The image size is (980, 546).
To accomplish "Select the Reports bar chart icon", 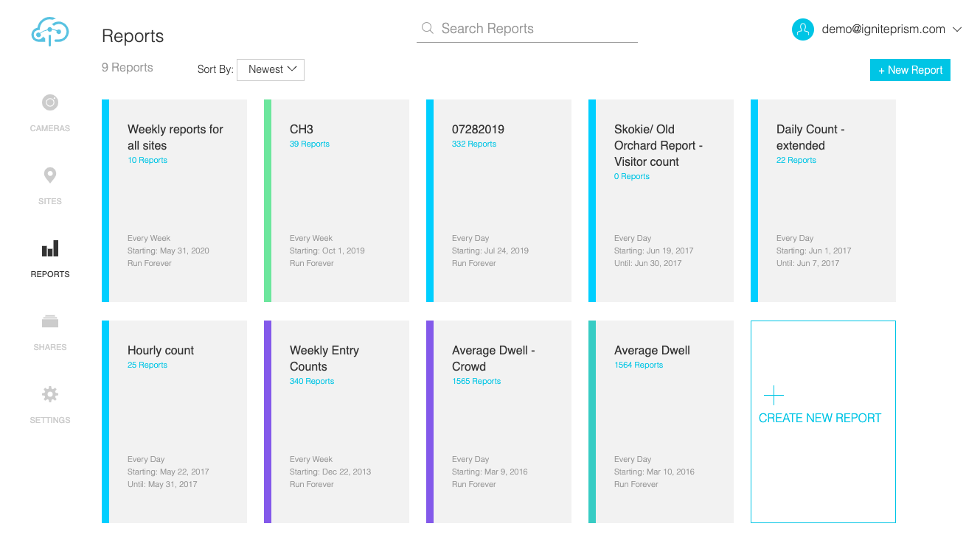I will click(x=50, y=248).
